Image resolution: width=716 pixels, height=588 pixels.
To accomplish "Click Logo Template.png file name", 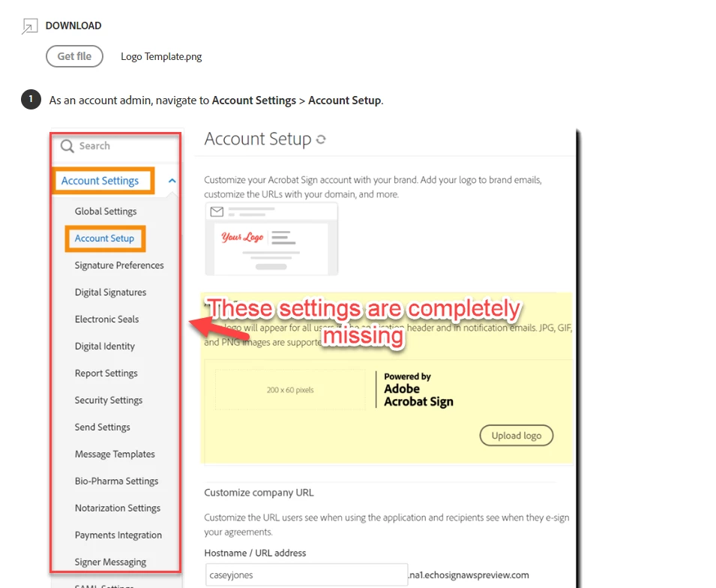I will pos(161,57).
